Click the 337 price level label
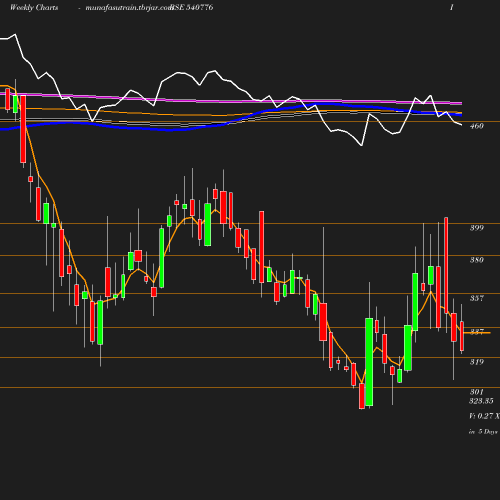 (x=476, y=332)
